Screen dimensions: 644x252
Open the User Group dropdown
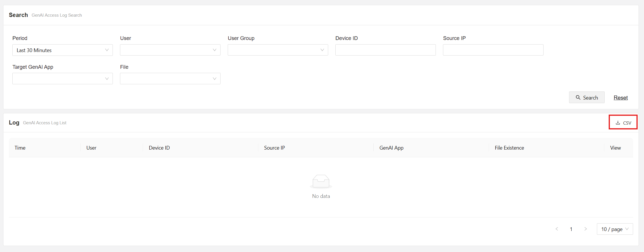point(278,50)
